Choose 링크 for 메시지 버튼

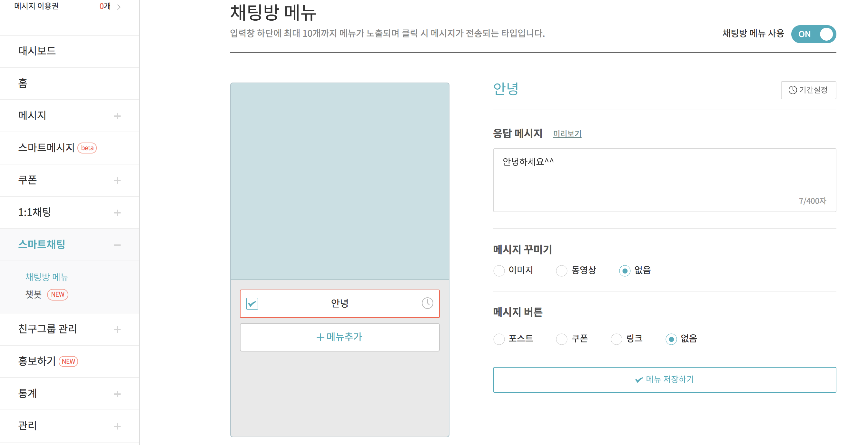(616, 339)
